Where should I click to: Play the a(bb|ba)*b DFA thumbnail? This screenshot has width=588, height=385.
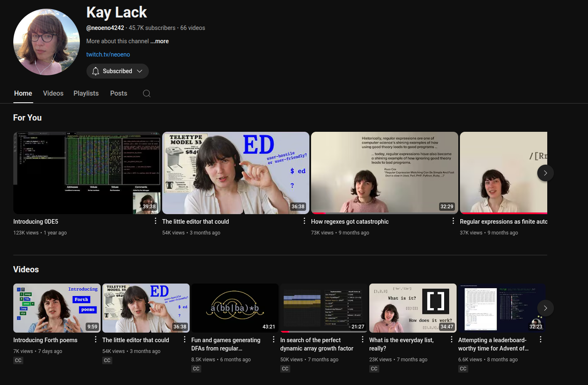[235, 308]
